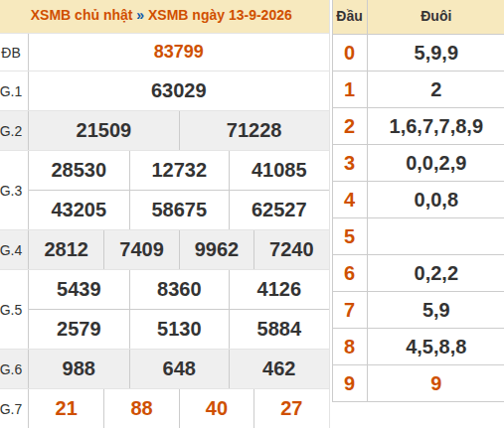This screenshot has height=428, width=504.
Task: Select Đầu 3 in head column
Action: click(x=349, y=163)
